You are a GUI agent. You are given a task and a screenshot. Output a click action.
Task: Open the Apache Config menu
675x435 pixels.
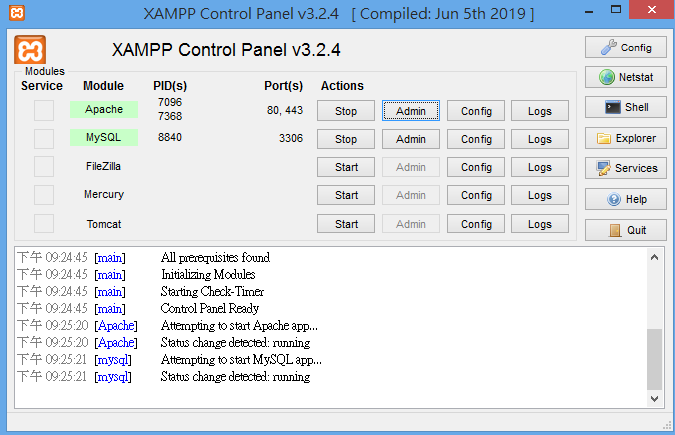point(476,111)
